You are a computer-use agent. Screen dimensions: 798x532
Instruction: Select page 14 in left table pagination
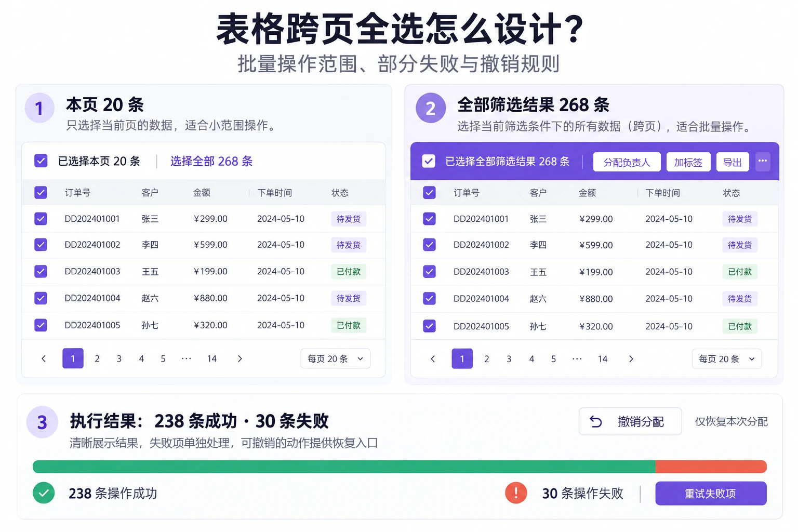click(211, 358)
